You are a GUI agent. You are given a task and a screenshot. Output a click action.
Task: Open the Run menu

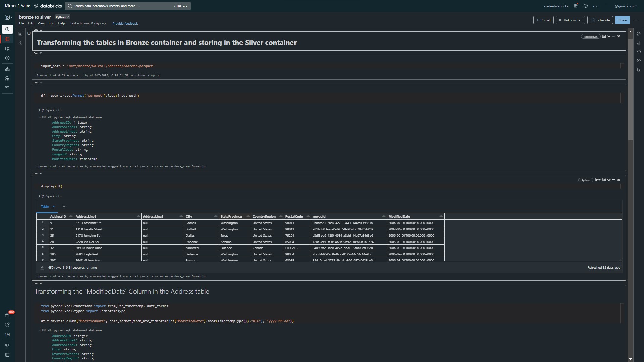point(51,23)
